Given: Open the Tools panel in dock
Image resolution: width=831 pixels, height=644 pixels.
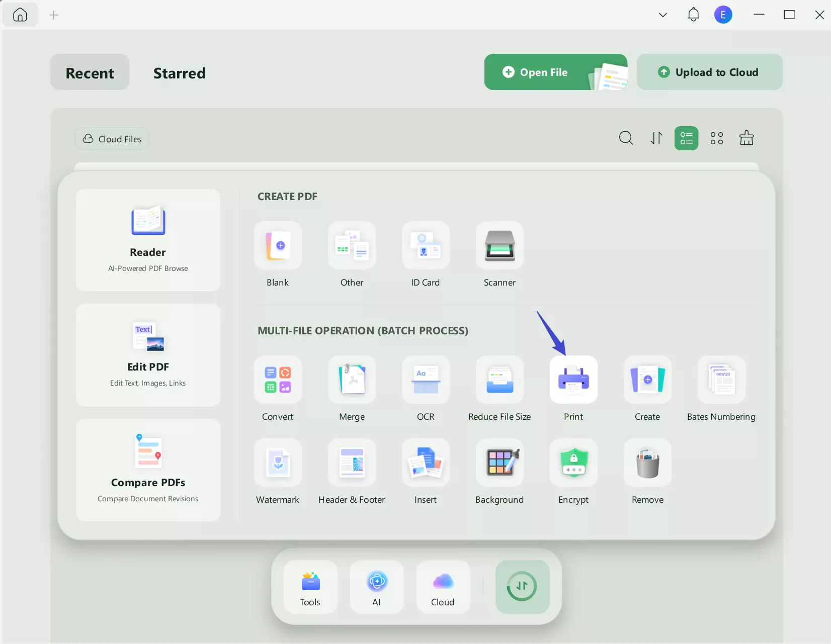Looking at the screenshot, I should click(310, 587).
